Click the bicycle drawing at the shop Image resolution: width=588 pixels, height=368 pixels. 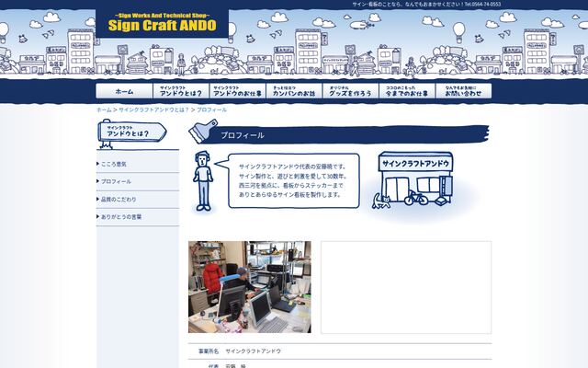tap(416, 198)
